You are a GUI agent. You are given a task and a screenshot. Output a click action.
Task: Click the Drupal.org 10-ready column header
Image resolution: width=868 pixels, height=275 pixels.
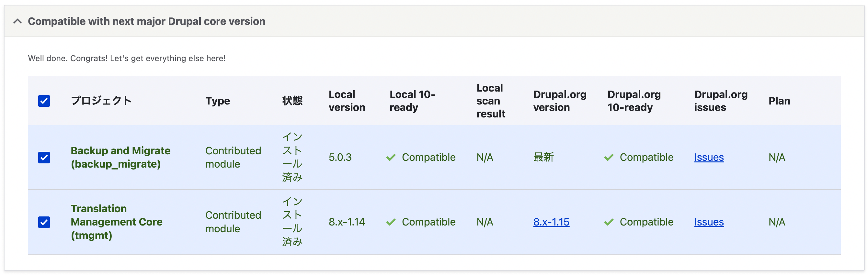[634, 101]
